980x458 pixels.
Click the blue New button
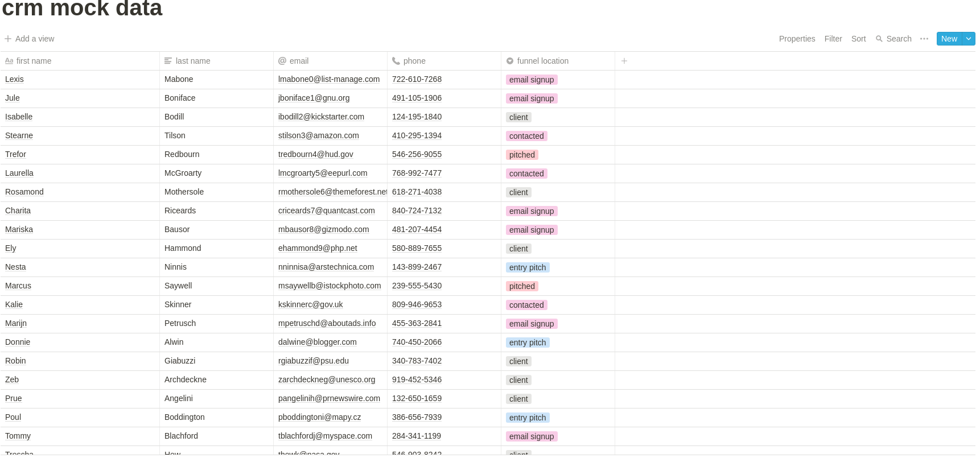coord(949,39)
